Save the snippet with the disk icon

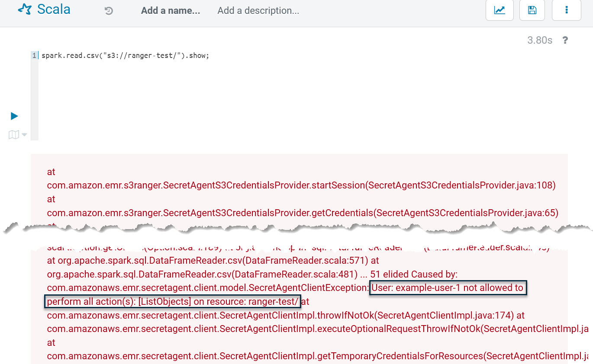[x=532, y=10]
